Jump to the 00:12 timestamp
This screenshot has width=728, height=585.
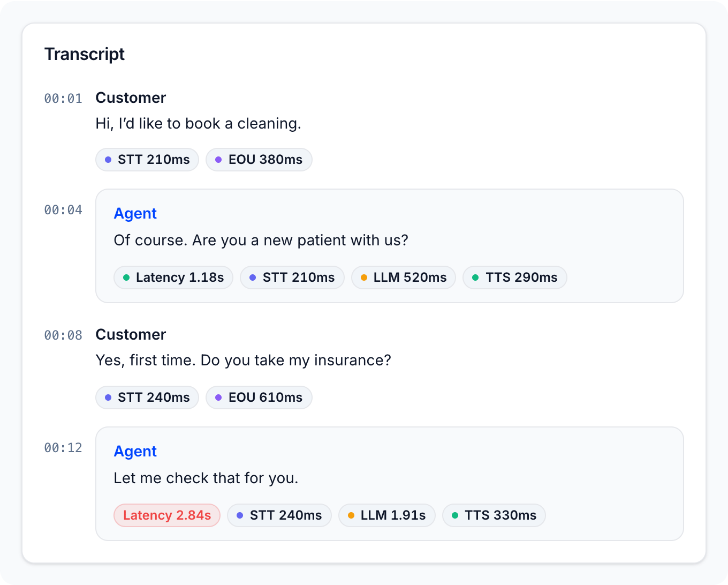tap(63, 448)
